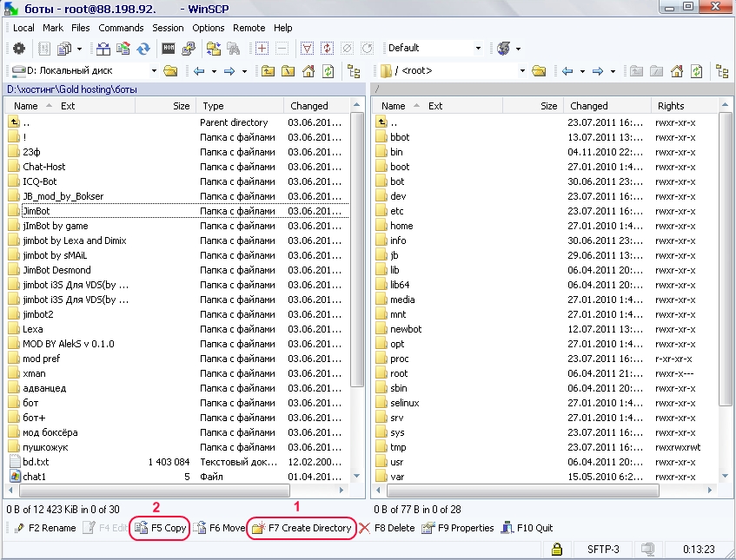Click the Select Files plus icon
736x560 pixels.
coord(262,48)
